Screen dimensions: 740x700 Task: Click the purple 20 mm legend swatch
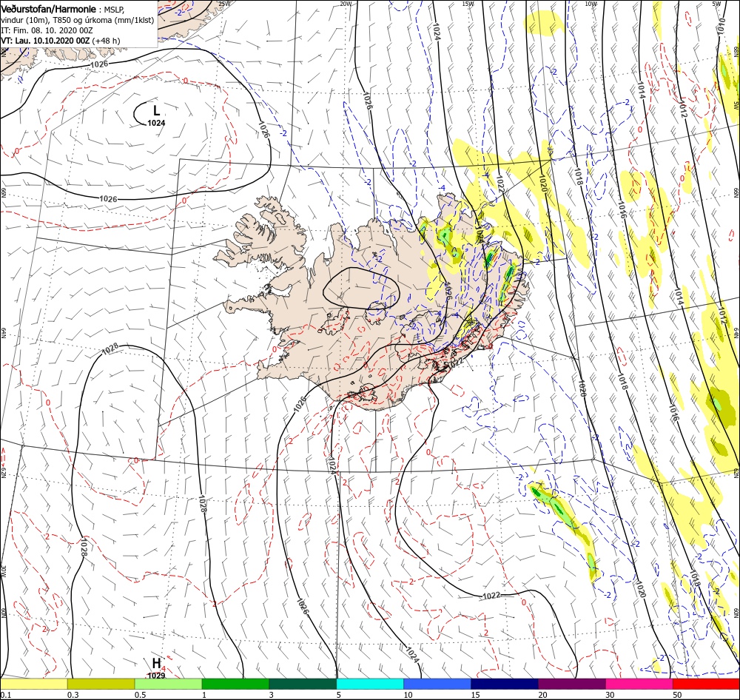pyautogui.click(x=571, y=684)
